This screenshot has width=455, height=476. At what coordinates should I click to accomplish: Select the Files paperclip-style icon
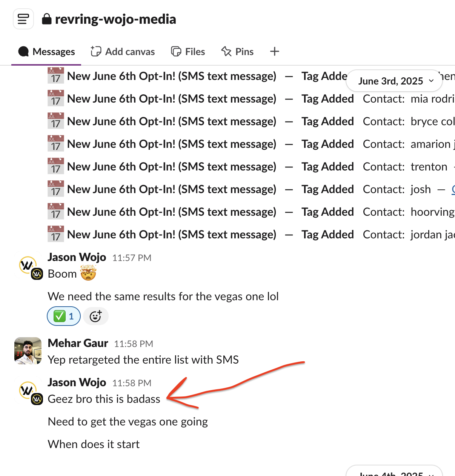tap(176, 51)
